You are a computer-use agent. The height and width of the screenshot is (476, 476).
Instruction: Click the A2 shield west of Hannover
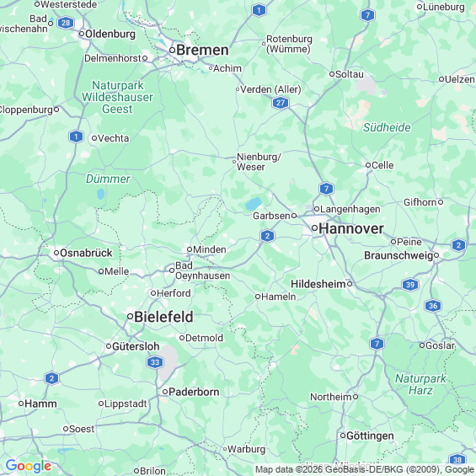tap(267, 236)
